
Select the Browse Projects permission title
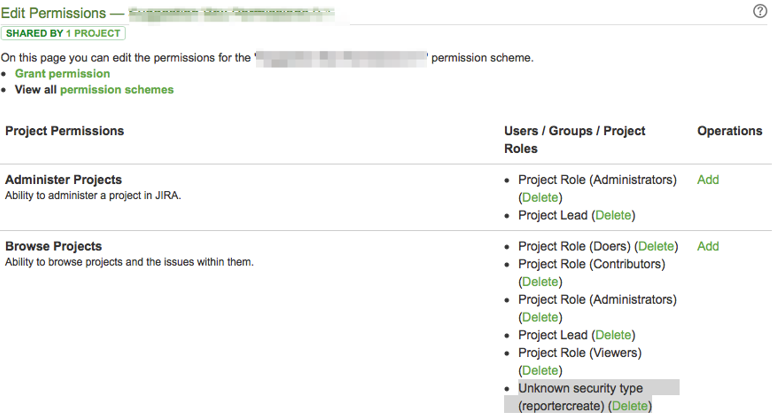(x=53, y=246)
